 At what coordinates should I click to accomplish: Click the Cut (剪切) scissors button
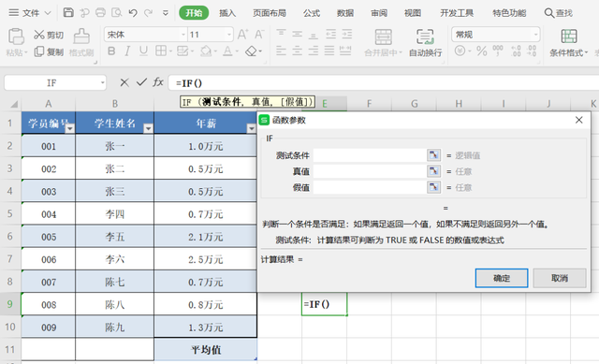tap(48, 36)
